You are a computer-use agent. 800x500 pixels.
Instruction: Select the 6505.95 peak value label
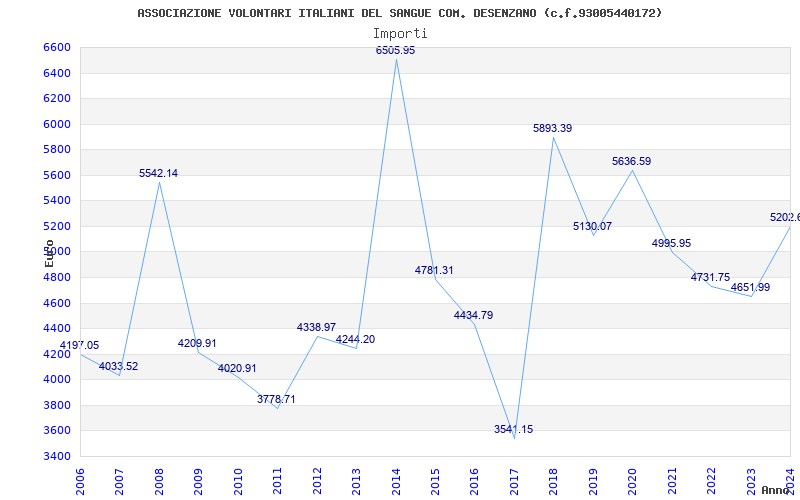395,50
